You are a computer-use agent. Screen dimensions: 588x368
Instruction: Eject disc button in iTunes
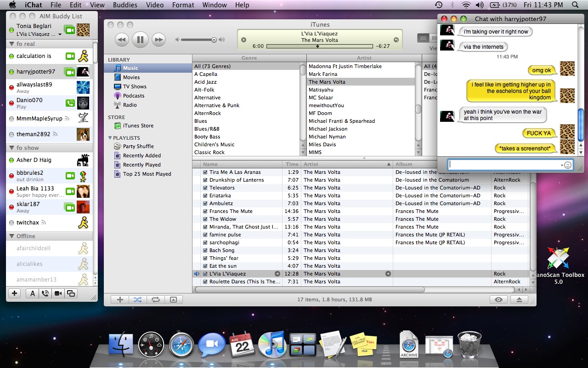point(520,299)
